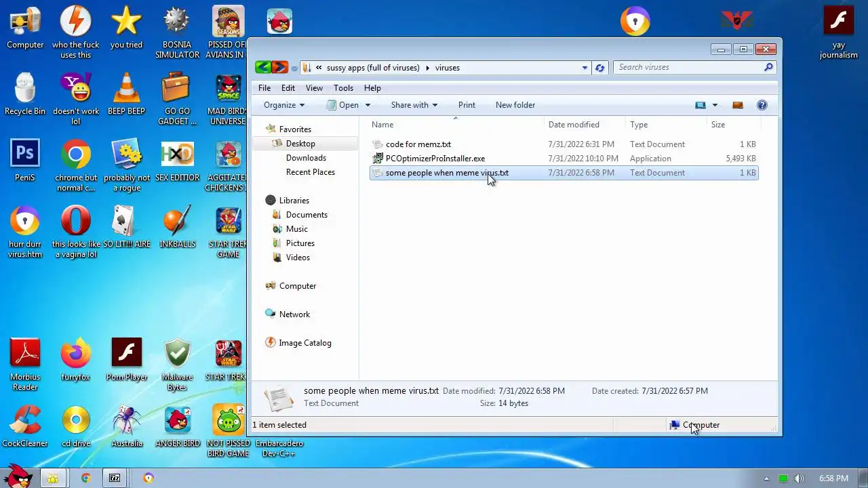Select the Malware Bytes shield icon

[x=177, y=365]
